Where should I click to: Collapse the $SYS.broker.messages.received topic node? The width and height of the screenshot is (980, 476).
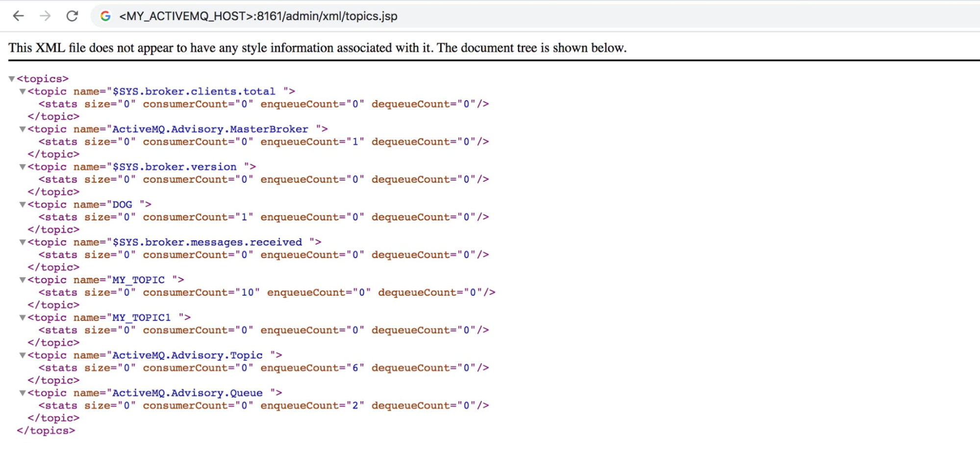pos(23,242)
